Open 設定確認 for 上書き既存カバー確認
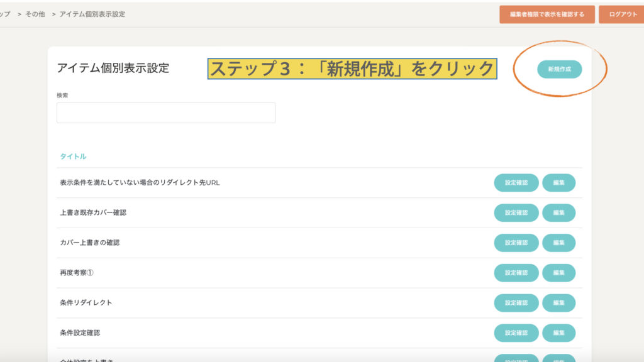644x362 pixels. tap(516, 213)
